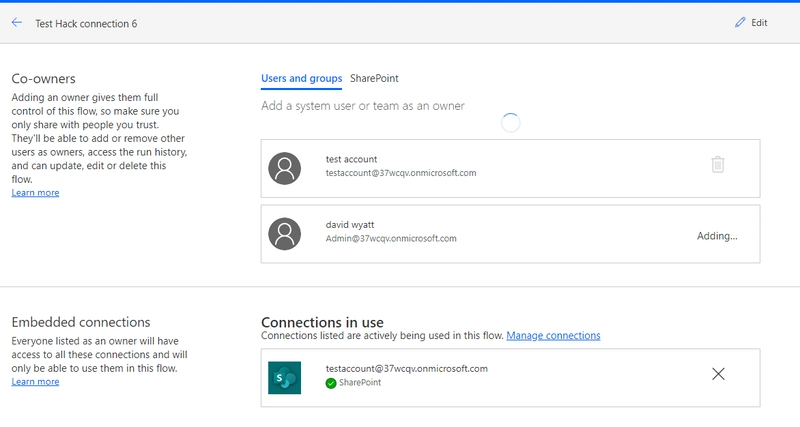
Task: Click the SharePoint connection logo icon
Action: [x=285, y=377]
